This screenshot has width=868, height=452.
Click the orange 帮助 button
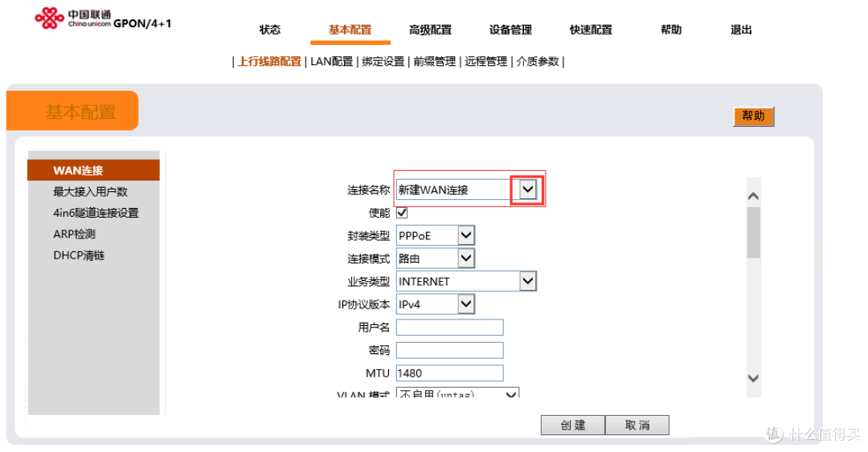tap(753, 116)
